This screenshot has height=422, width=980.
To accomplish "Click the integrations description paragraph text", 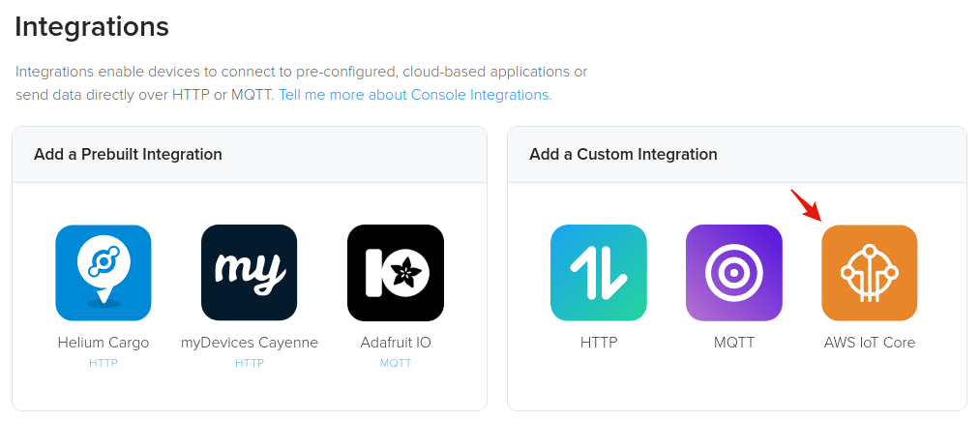I will pyautogui.click(x=301, y=72).
